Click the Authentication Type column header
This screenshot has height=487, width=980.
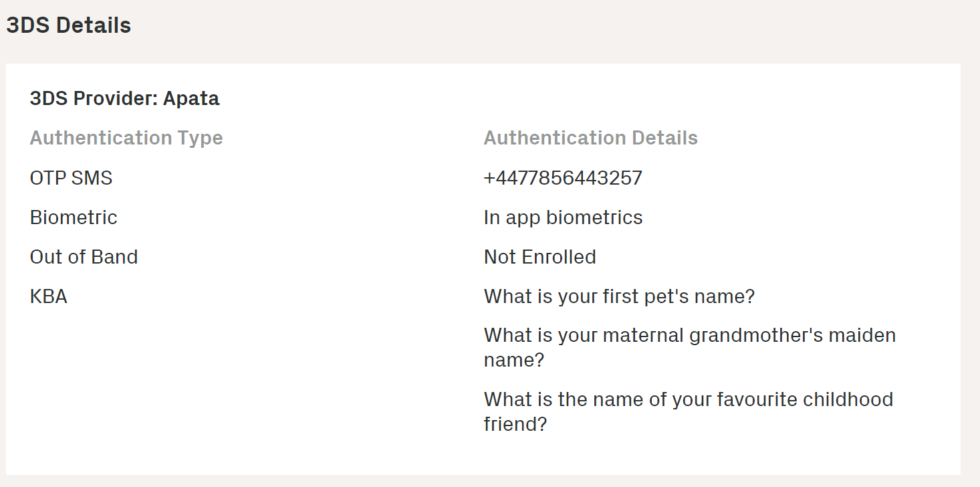pos(126,138)
